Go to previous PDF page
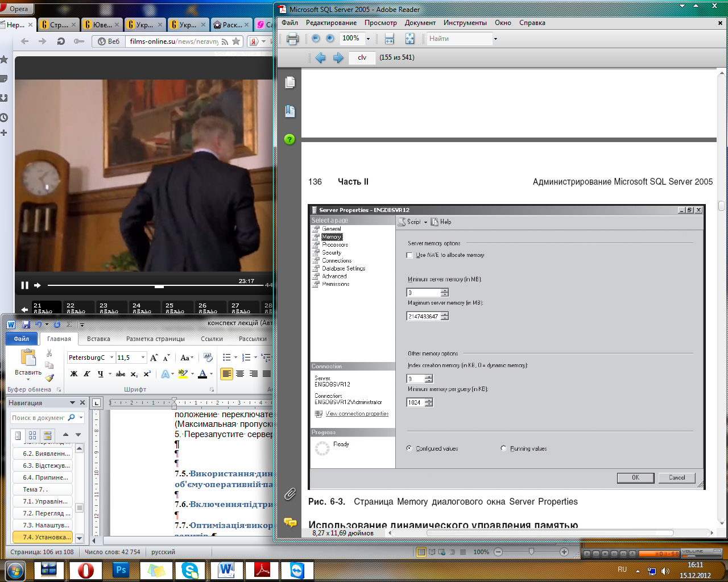Image resolution: width=728 pixels, height=582 pixels. (321, 57)
